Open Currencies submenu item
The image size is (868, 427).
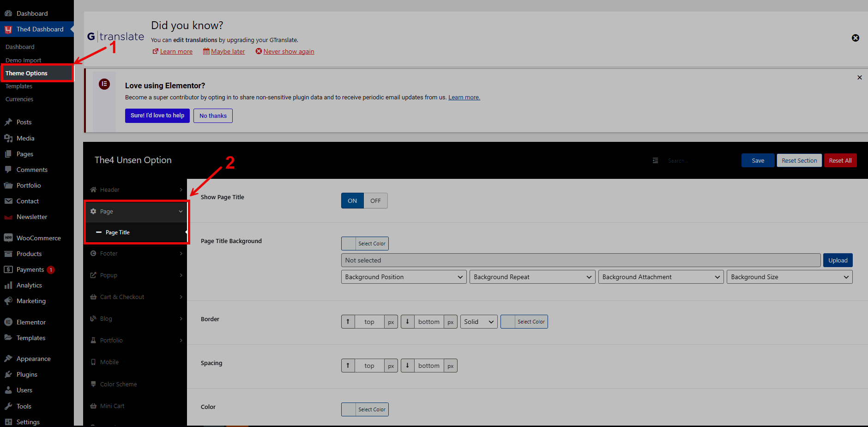click(x=19, y=99)
